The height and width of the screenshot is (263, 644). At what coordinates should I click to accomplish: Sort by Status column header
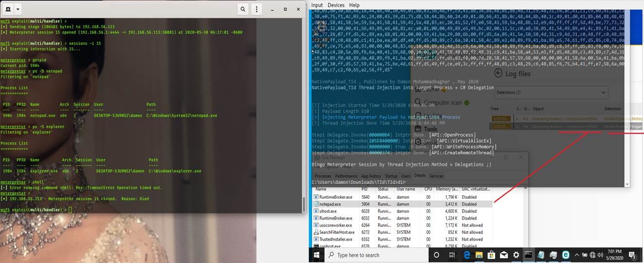384,189
